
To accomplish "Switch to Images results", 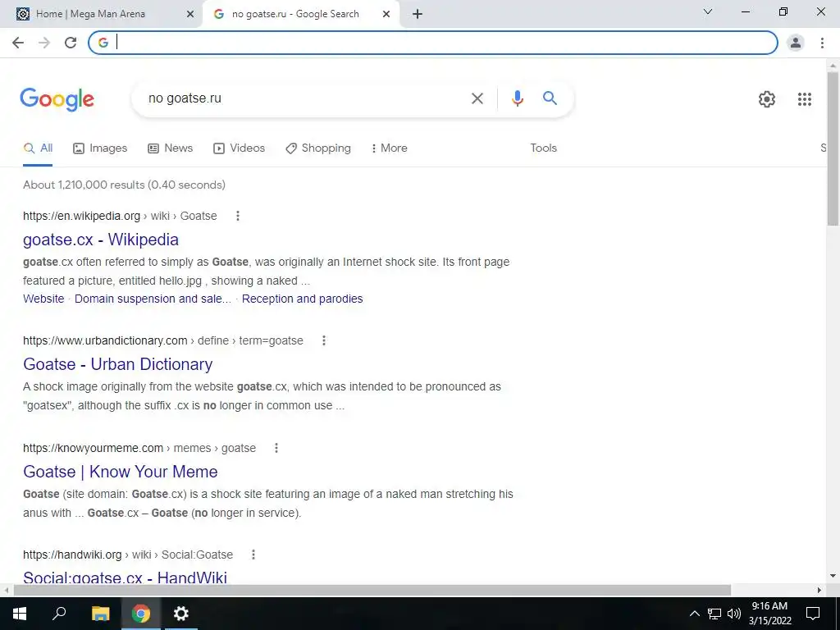I will point(100,148).
